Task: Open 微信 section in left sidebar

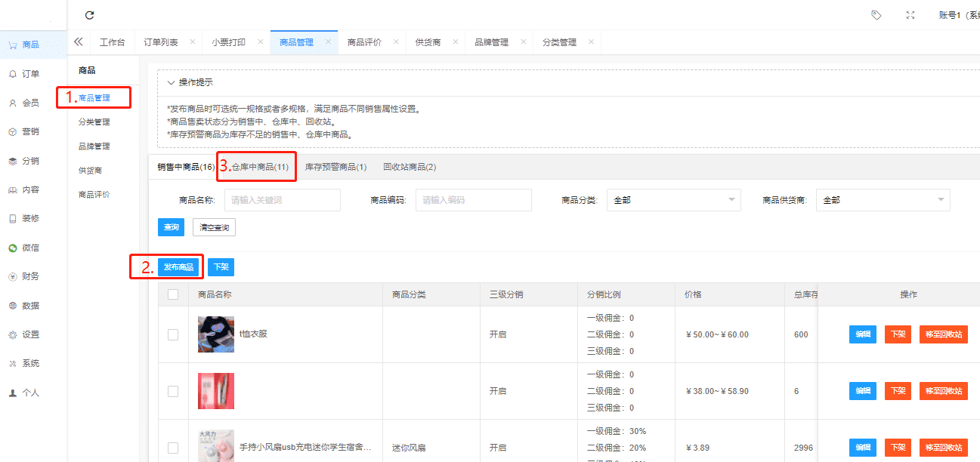Action: [x=30, y=248]
